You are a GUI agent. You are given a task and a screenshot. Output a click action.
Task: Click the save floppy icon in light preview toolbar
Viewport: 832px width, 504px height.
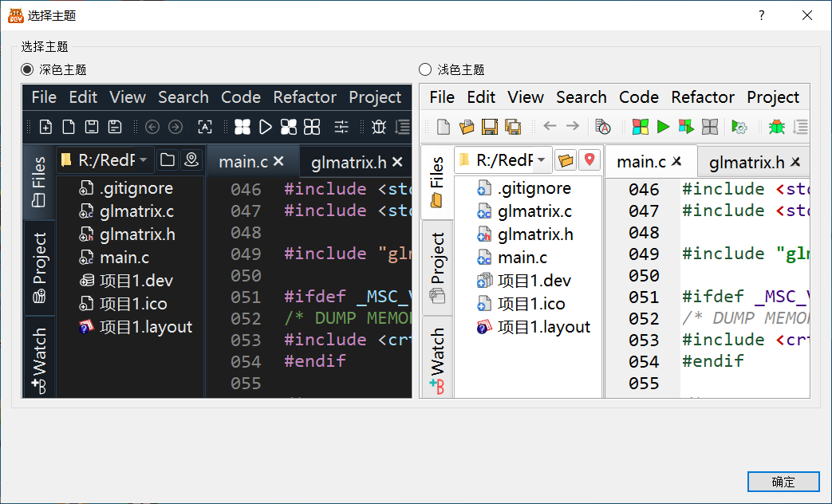pos(489,127)
